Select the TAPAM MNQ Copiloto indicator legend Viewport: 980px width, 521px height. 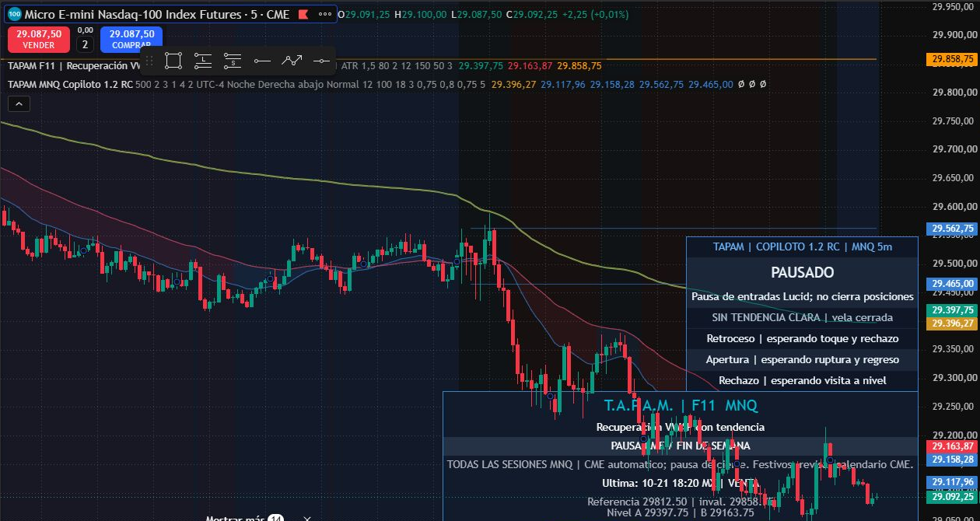pyautogui.click(x=69, y=84)
